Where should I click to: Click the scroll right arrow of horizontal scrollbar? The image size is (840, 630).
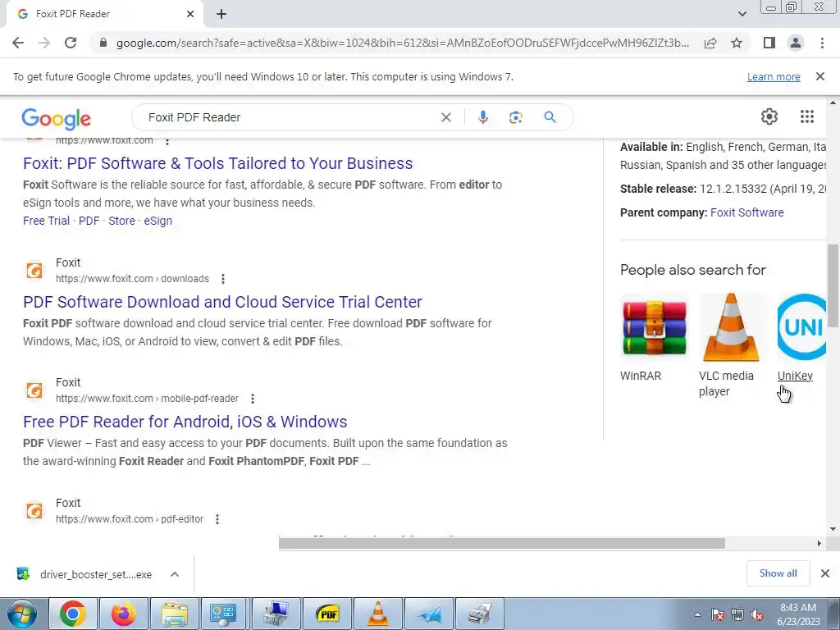[x=819, y=544]
